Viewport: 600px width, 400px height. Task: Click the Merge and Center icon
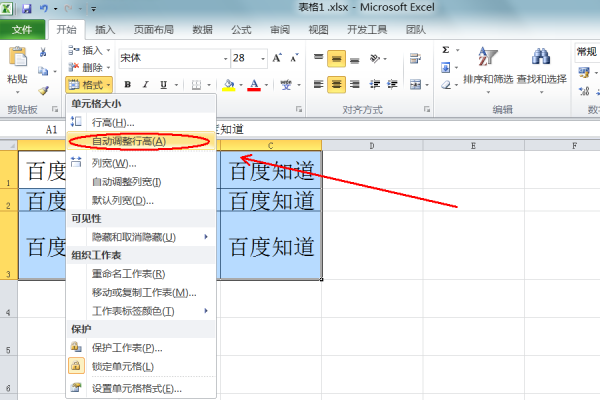tap(415, 84)
